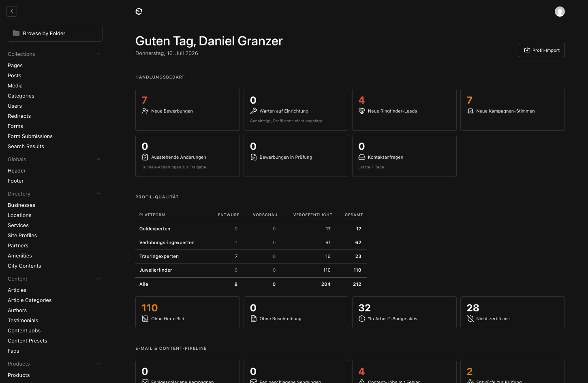Open Posts collection in sidebar
The image size is (588, 383).
coord(14,75)
